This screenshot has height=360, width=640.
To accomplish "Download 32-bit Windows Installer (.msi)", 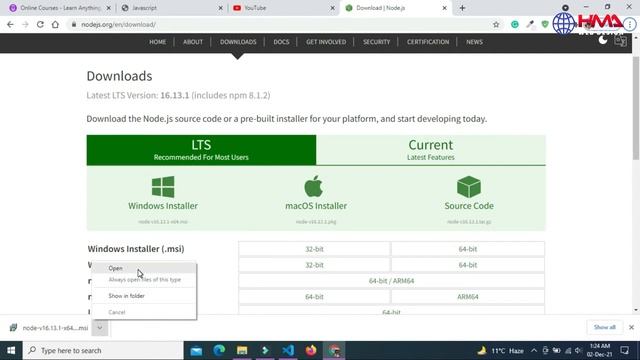I will pyautogui.click(x=314, y=249).
